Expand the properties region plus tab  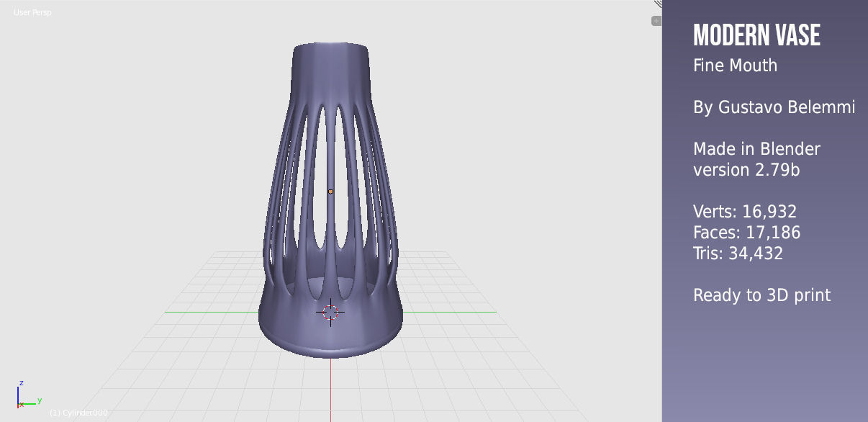(x=656, y=21)
